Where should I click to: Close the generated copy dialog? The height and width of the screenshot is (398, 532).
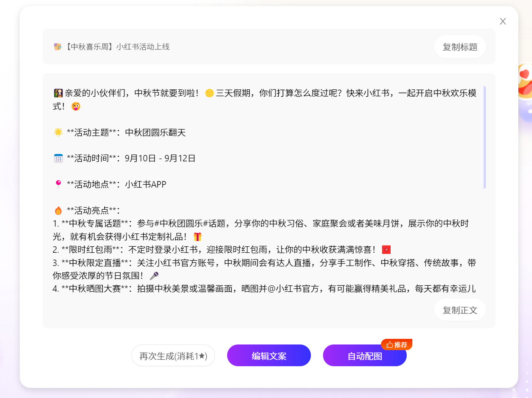(x=503, y=21)
